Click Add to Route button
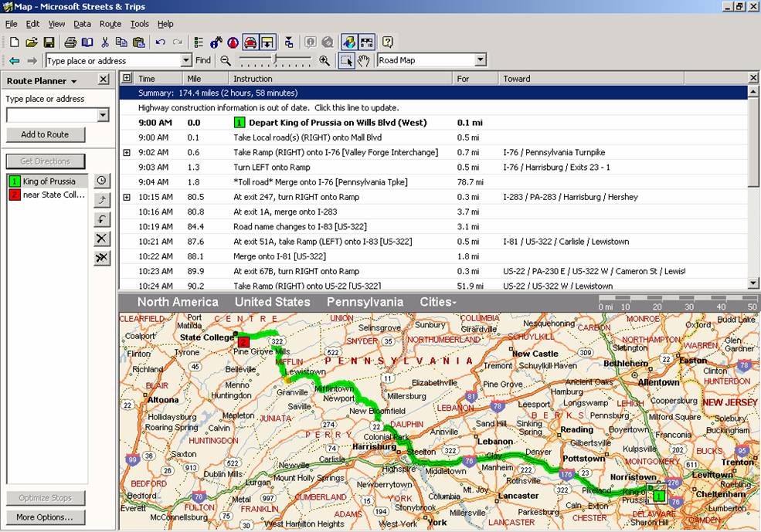761x532 pixels. pos(45,134)
